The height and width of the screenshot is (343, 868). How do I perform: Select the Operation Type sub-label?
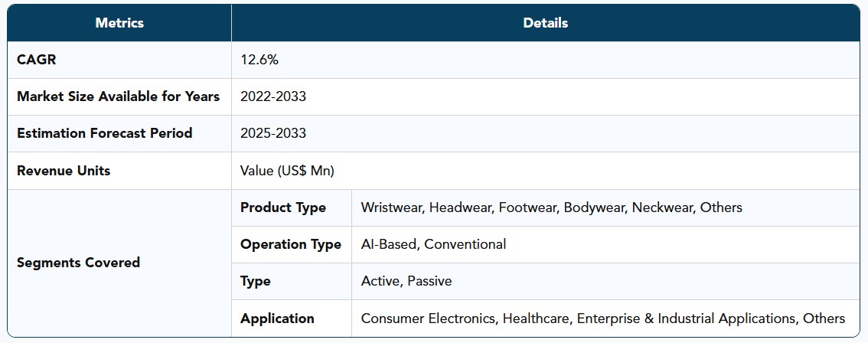[291, 244]
